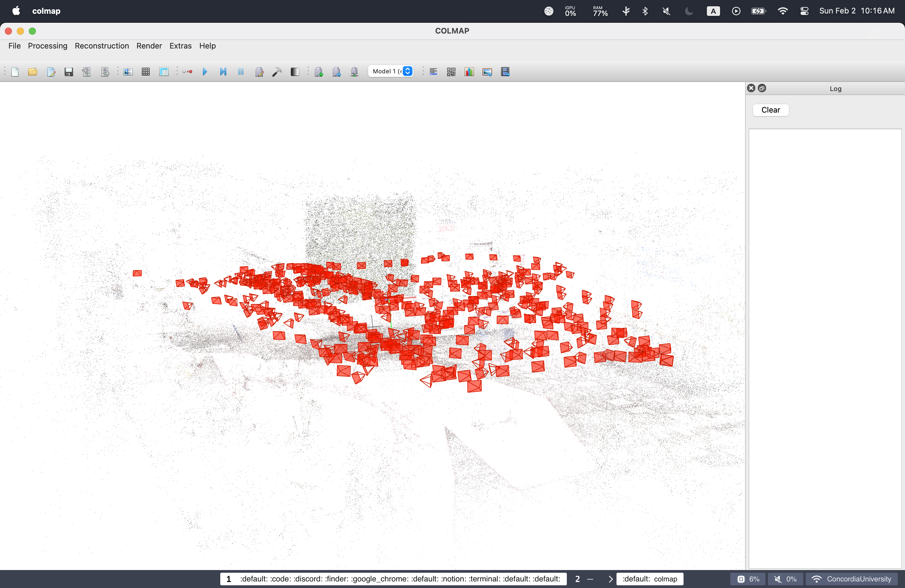The image size is (905, 588).
Task: Toggle the Log panel with the lines icon
Action: 433,72
